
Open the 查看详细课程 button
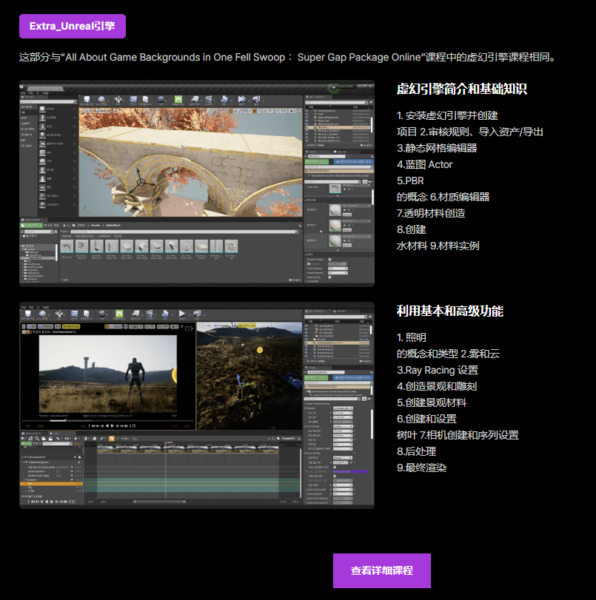(382, 570)
